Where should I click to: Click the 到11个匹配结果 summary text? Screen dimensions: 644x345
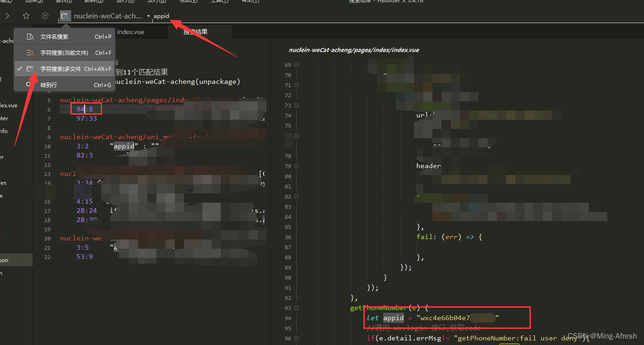coord(142,72)
